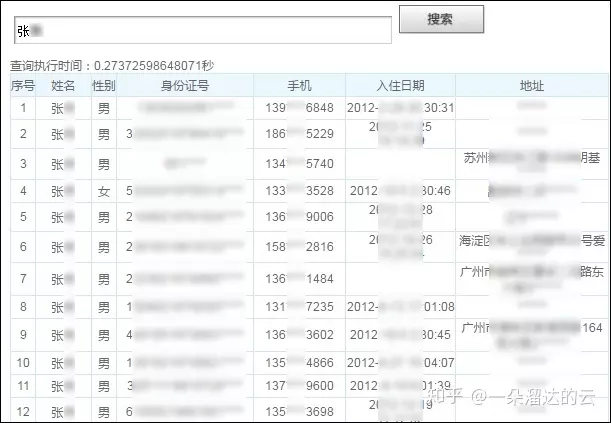611x423 pixels.
Task: Click the query execution time text 查询执行时间
Action: (112, 65)
